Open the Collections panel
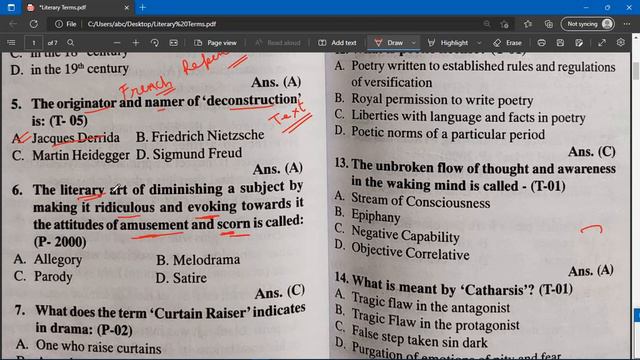The image size is (640, 360). [549, 24]
